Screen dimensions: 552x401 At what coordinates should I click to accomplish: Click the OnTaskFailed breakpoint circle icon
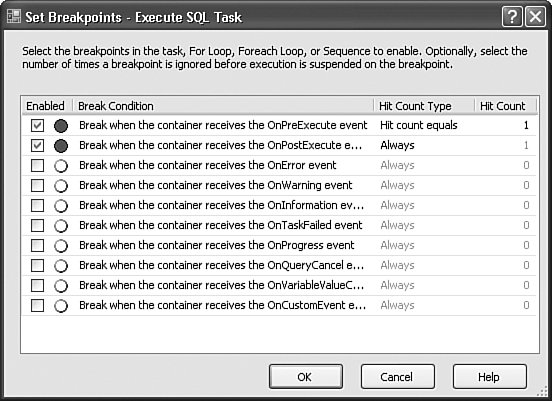61,226
